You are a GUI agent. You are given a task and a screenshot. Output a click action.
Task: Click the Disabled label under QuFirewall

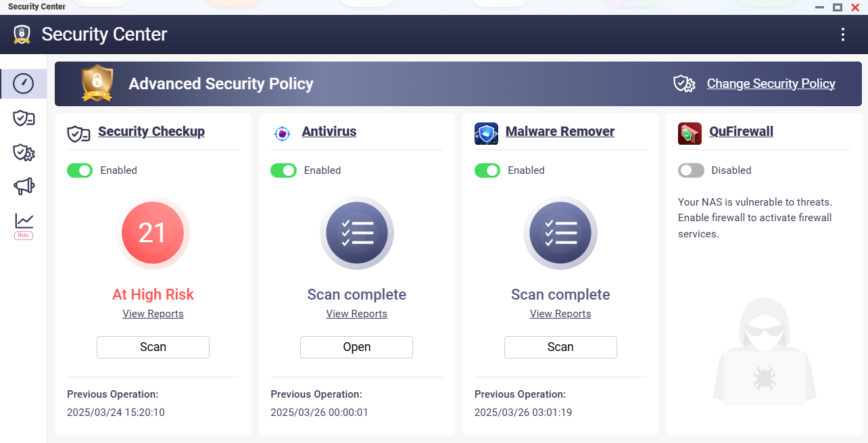click(731, 170)
